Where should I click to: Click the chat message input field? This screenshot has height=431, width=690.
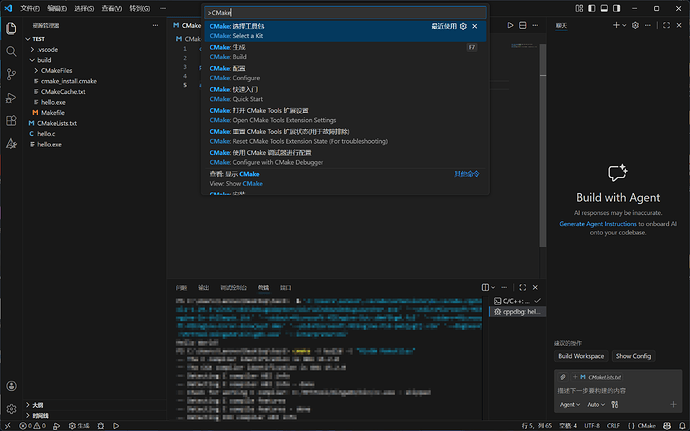(x=618, y=391)
